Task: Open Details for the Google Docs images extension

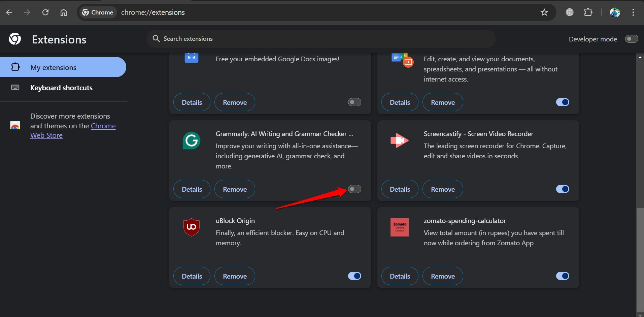Action: [192, 102]
